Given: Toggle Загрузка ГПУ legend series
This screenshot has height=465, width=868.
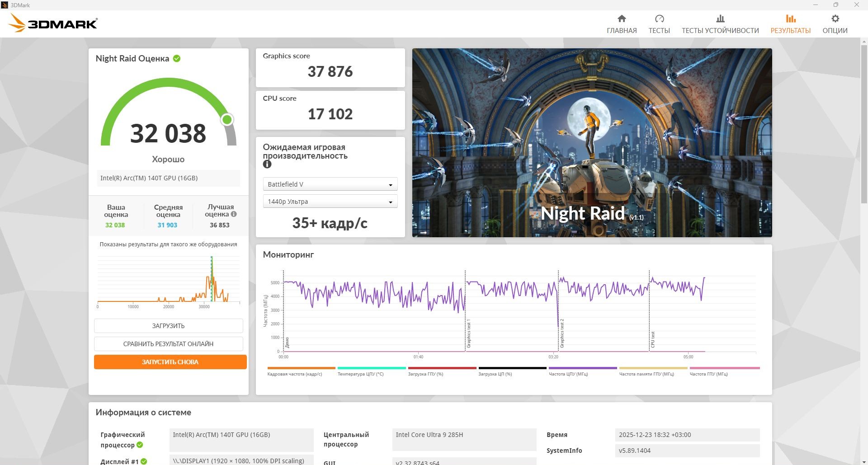Looking at the screenshot, I should coord(442,371).
